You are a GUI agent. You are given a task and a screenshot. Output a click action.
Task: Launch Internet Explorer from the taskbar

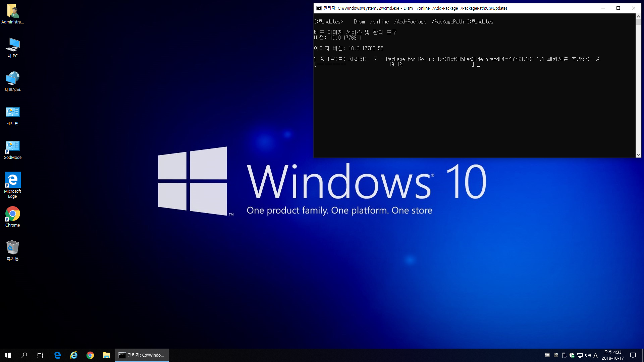tap(74, 355)
